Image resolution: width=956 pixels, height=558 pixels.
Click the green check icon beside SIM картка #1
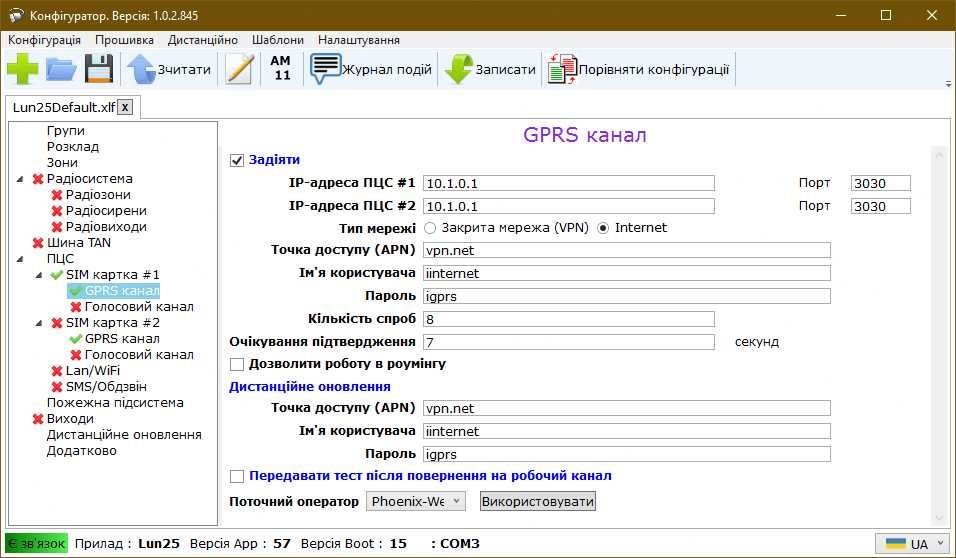pos(57,275)
